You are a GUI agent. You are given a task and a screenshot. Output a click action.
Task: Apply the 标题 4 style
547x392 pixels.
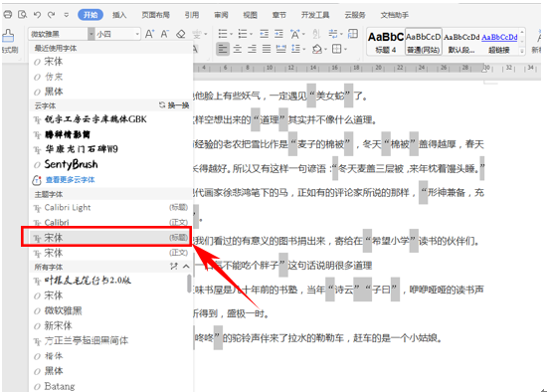386,42
